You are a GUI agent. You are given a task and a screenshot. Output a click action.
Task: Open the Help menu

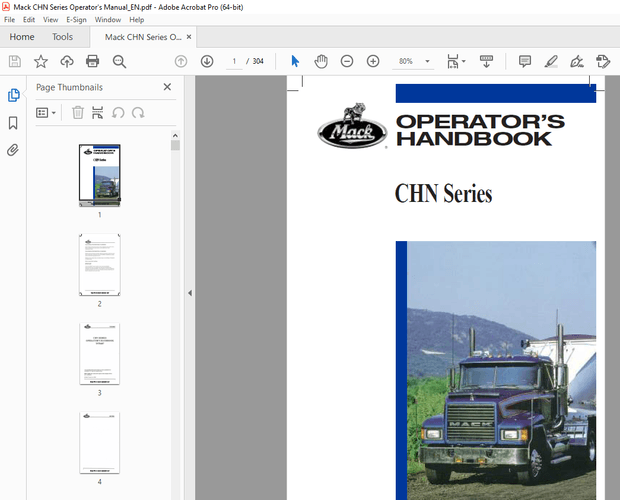click(x=137, y=20)
